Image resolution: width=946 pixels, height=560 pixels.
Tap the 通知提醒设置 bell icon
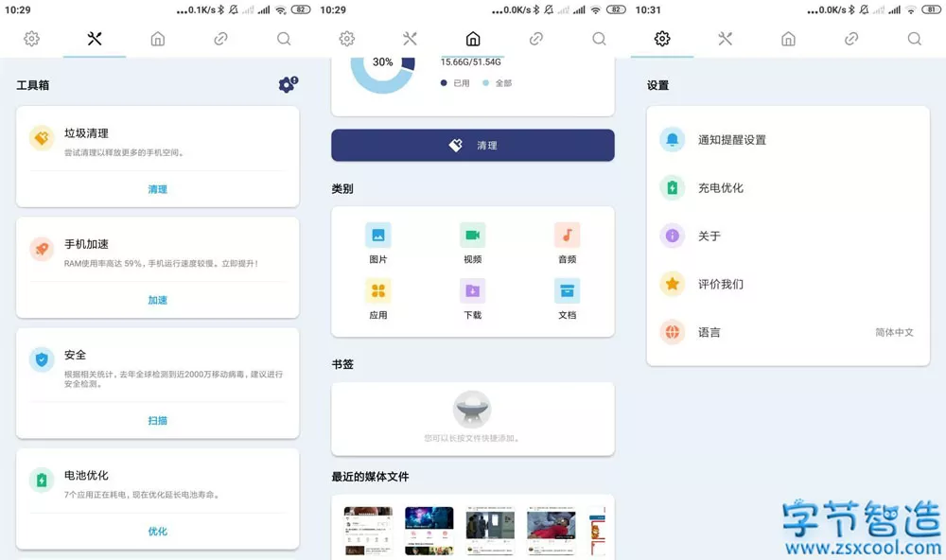click(x=673, y=139)
